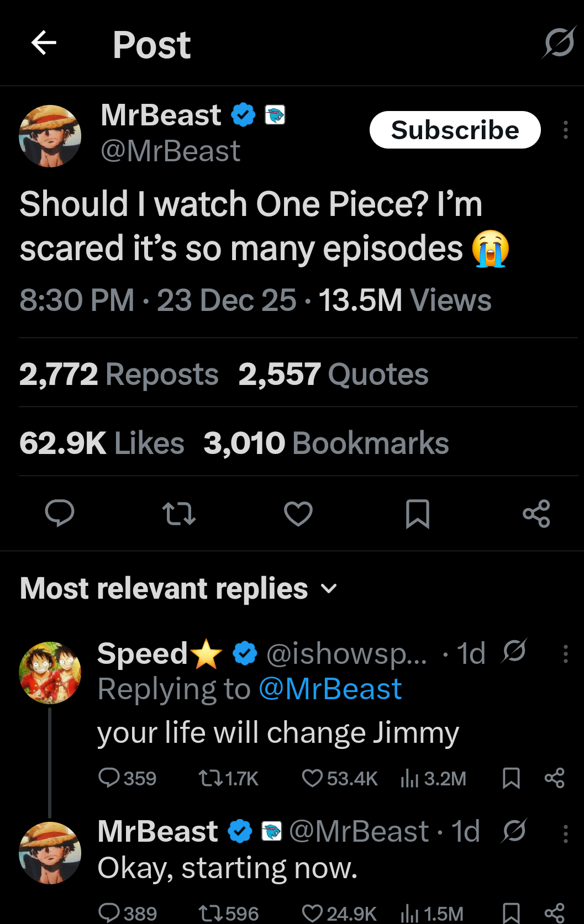Like Speed's reply to MrBeast
The width and height of the screenshot is (584, 924).
coord(312,778)
